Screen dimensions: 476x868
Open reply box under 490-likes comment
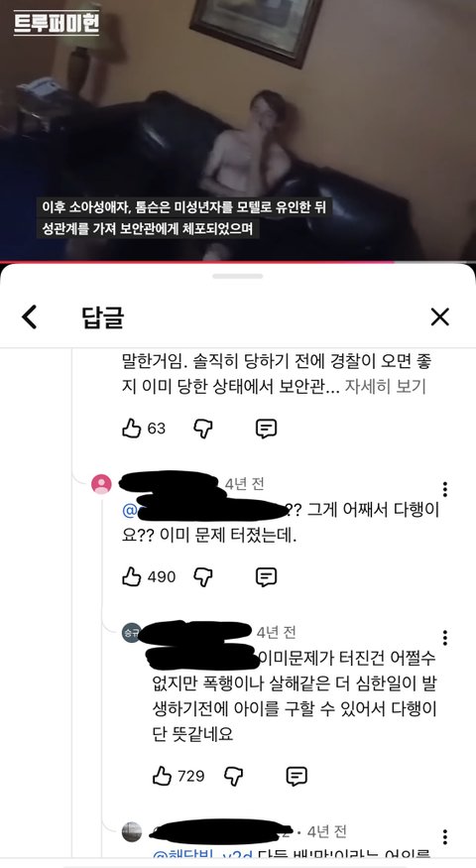click(266, 576)
